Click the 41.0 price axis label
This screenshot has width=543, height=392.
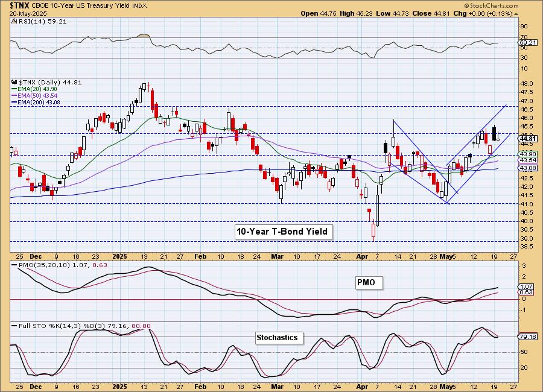pyautogui.click(x=527, y=204)
